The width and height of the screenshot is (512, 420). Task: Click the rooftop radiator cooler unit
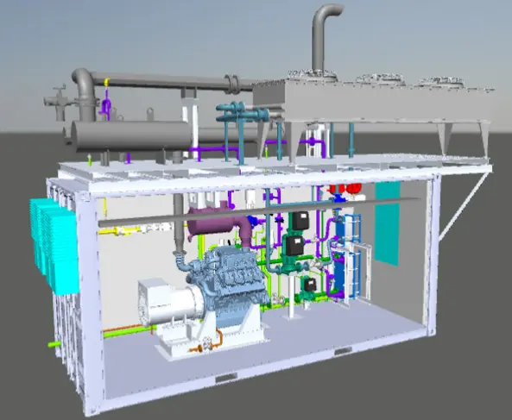[372, 97]
